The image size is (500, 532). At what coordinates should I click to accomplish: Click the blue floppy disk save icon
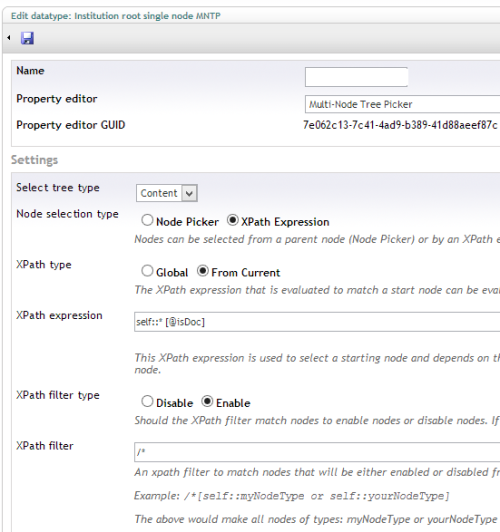pyautogui.click(x=27, y=38)
